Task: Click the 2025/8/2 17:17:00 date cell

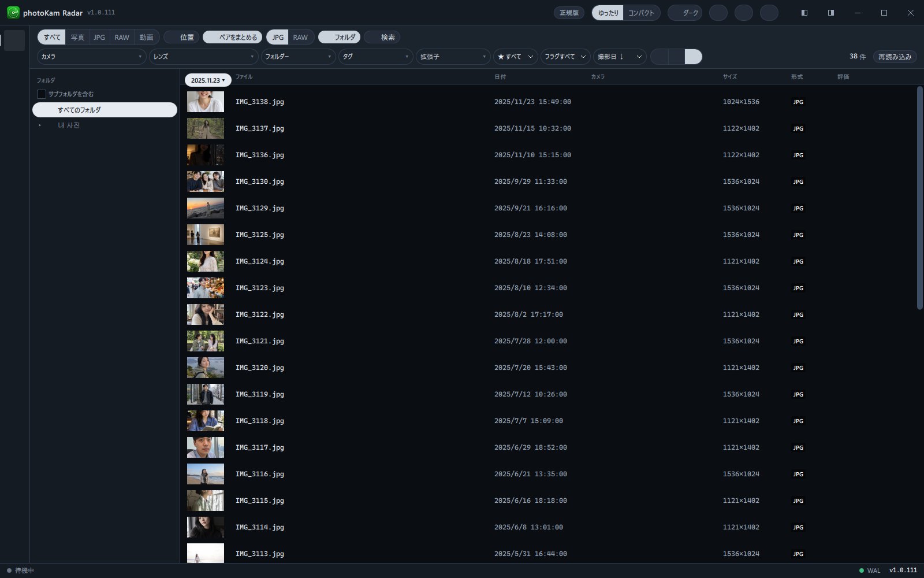Action: click(x=528, y=314)
